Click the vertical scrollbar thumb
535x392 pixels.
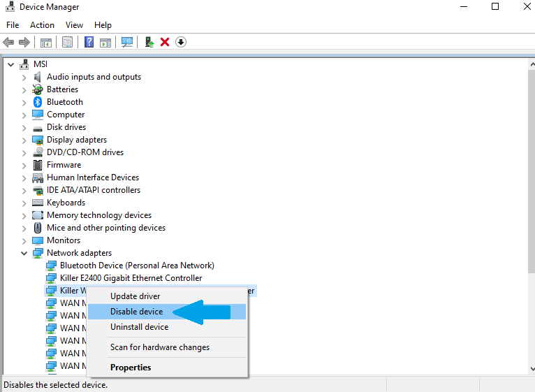(532, 171)
